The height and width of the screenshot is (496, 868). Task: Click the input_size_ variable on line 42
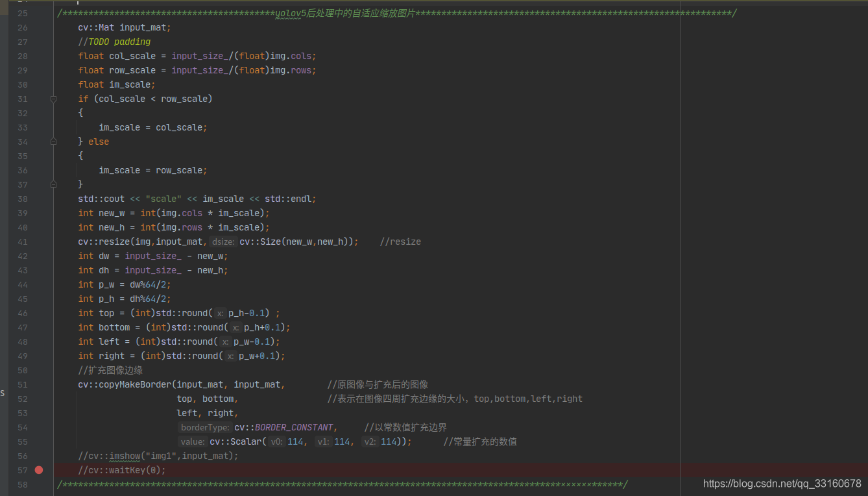153,256
